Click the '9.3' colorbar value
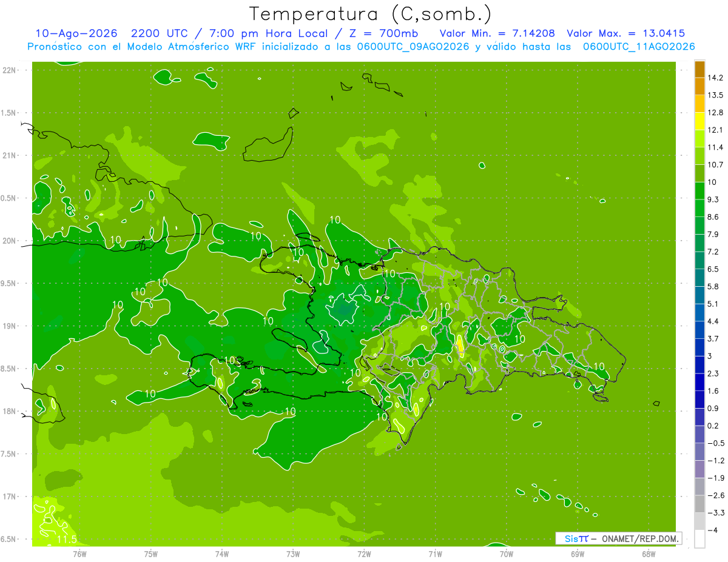This screenshot has height=562, width=728. coord(713,199)
